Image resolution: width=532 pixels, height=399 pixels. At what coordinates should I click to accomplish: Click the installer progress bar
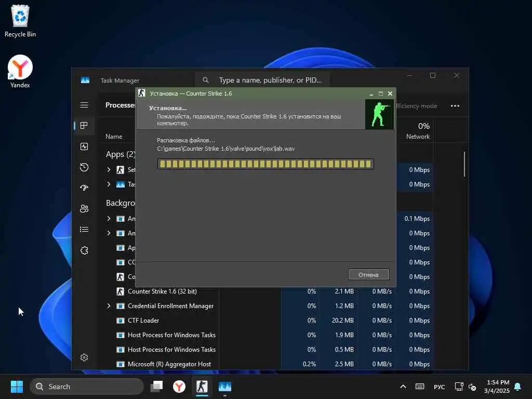[265, 164]
